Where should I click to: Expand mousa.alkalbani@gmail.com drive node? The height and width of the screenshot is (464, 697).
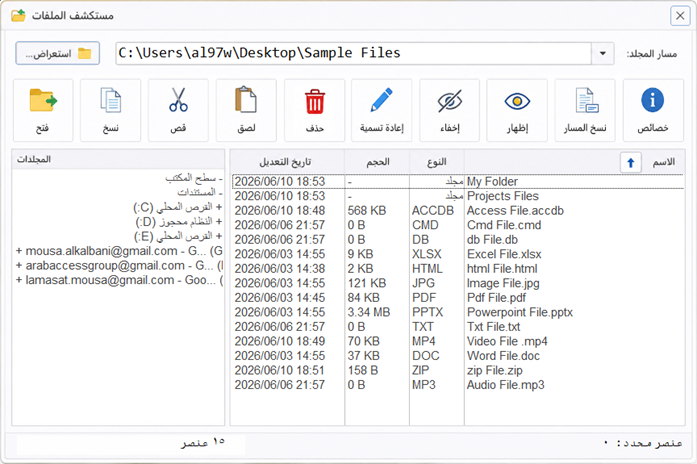[x=19, y=251]
